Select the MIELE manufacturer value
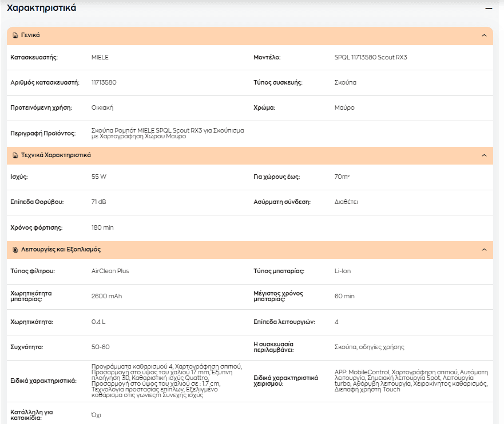Viewport: 504px width, 424px height. click(100, 57)
